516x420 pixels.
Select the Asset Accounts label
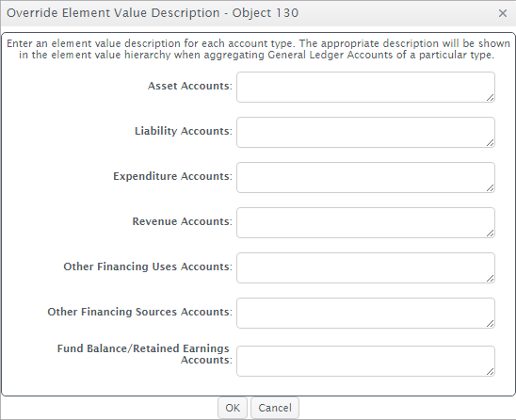coord(190,86)
